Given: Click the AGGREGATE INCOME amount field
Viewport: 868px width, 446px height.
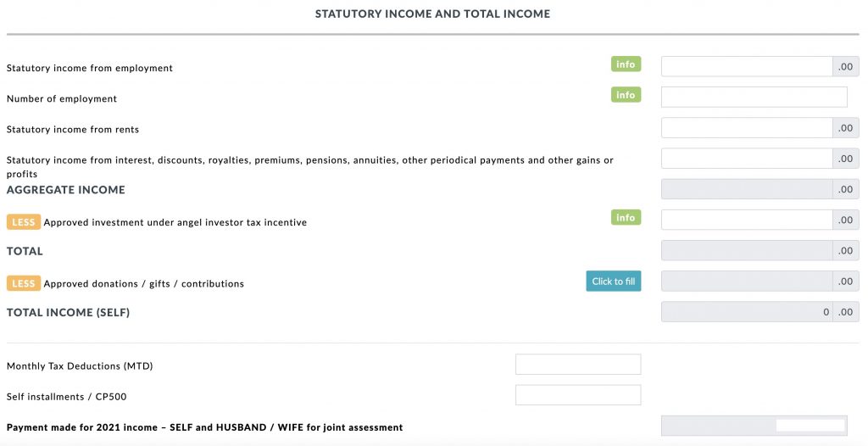Looking at the screenshot, I should tap(746, 189).
